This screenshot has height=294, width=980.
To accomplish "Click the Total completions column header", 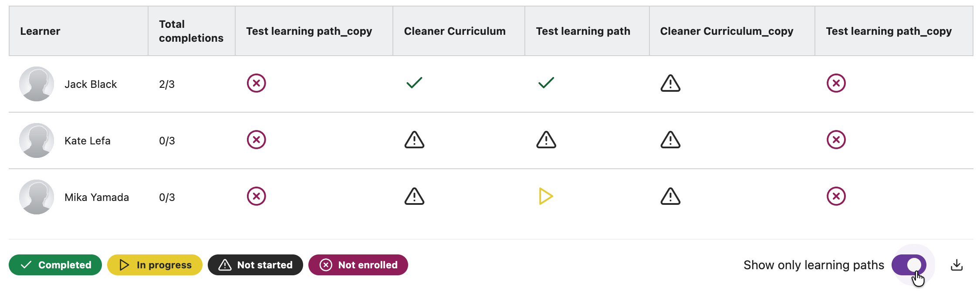I will tap(191, 31).
